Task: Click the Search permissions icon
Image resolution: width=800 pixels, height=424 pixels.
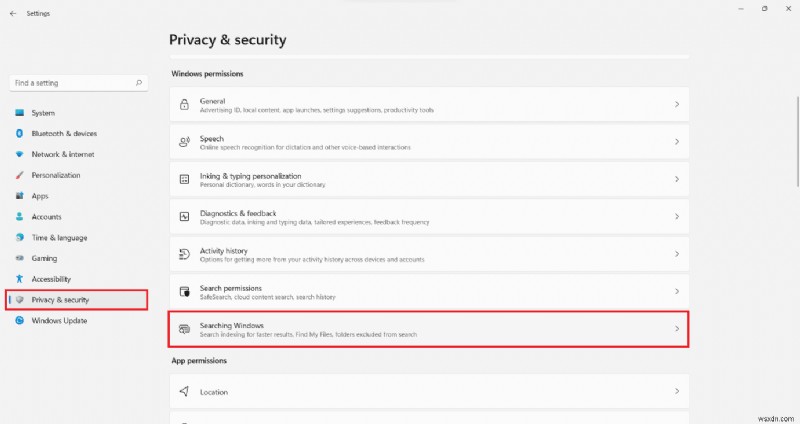Action: 184,291
